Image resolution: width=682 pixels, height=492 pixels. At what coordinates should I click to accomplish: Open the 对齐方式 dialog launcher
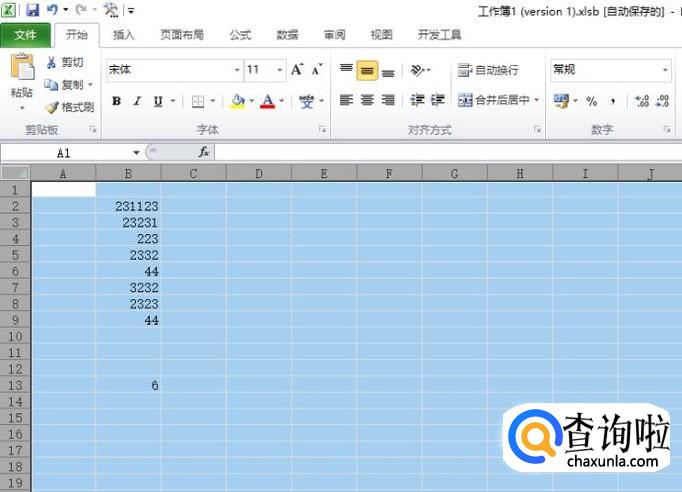[x=537, y=129]
